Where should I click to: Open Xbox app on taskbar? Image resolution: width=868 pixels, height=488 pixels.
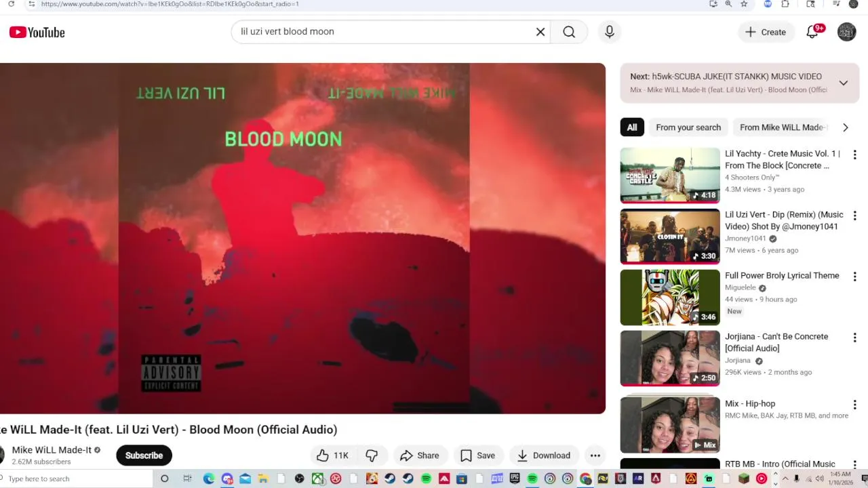pos(317,479)
